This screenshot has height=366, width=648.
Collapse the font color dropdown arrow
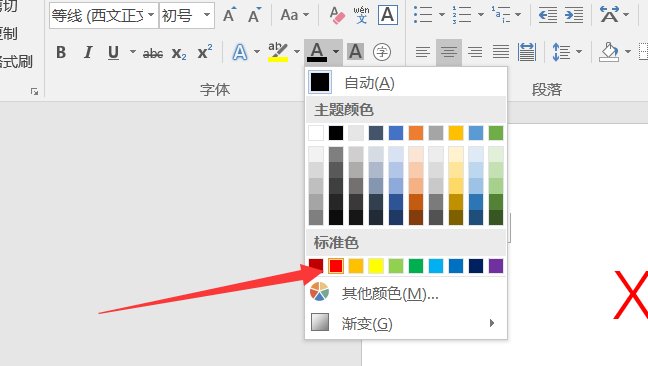(x=336, y=52)
